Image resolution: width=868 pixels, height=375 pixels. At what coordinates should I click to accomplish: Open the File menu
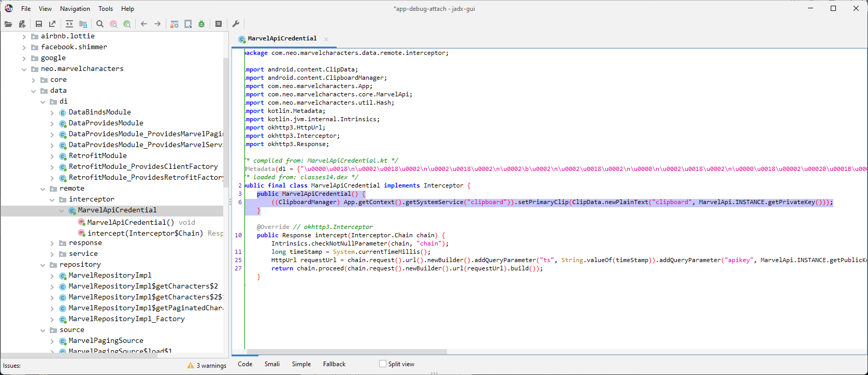click(x=26, y=9)
